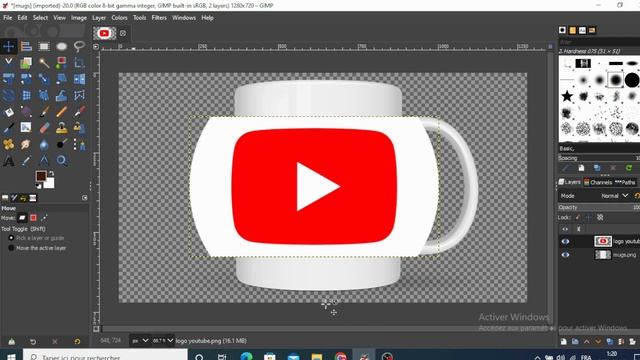
Task: Select the logo youtube layer thumbnail
Action: pos(603,242)
